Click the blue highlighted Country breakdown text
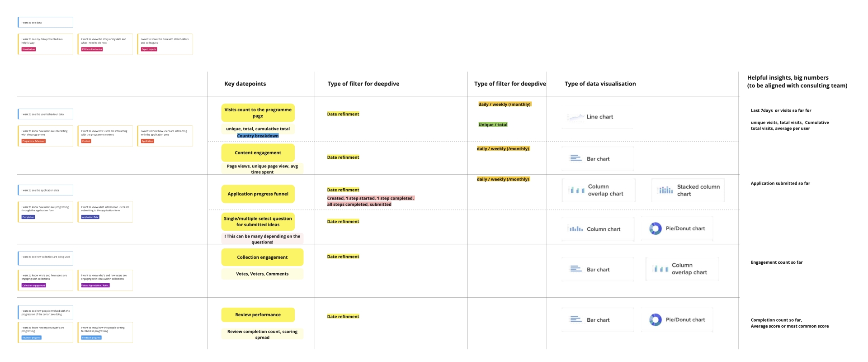The height and width of the screenshot is (362, 868). 258,136
